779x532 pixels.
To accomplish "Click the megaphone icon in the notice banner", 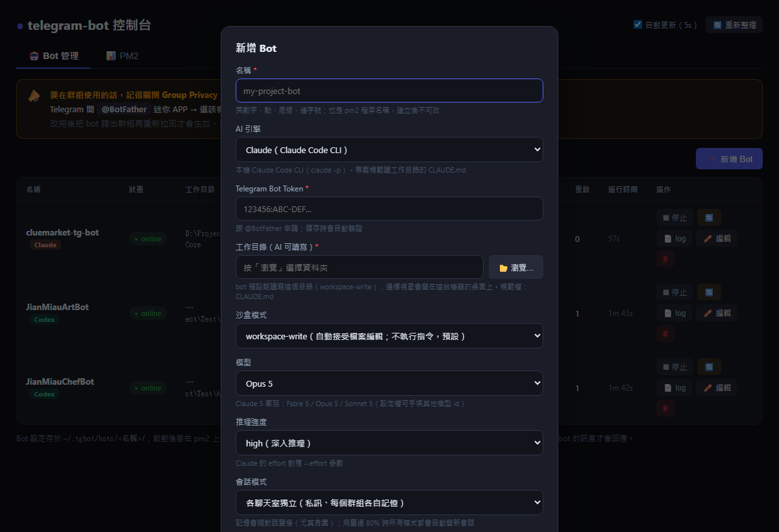I will (x=34, y=95).
